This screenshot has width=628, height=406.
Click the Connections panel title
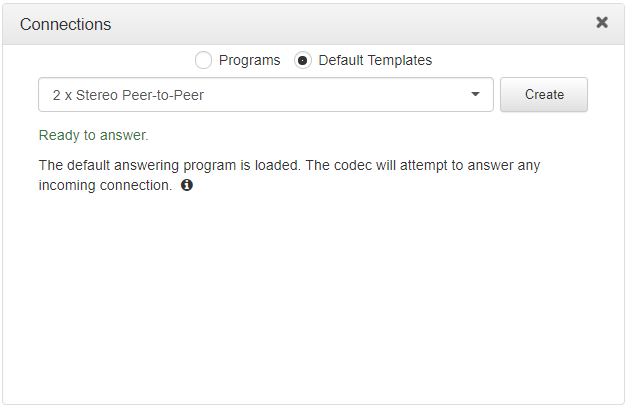[66, 24]
